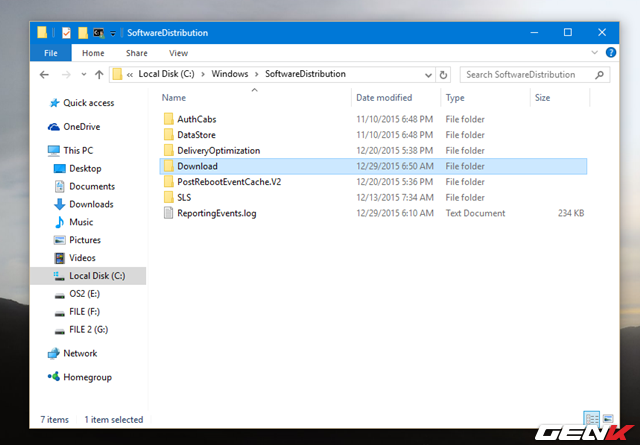Select the ReportingEvents.log file

(x=216, y=213)
